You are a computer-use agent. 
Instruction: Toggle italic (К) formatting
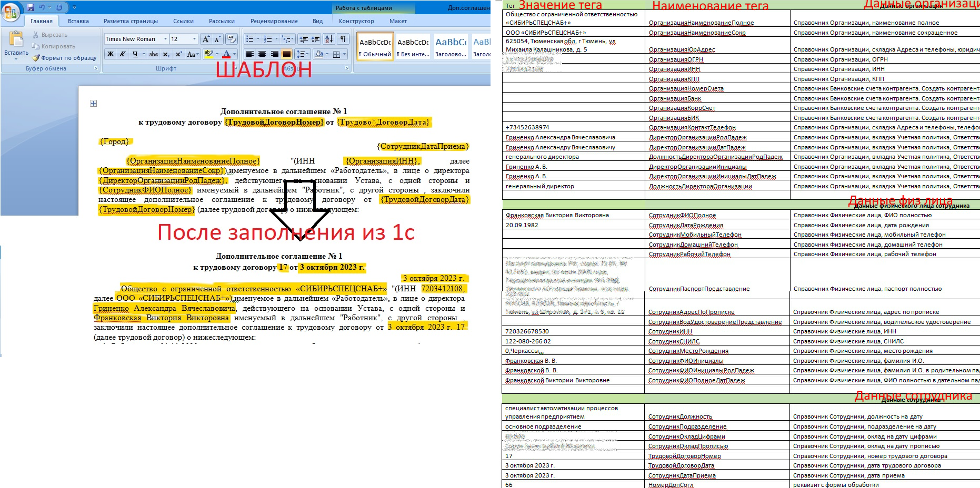pyautogui.click(x=122, y=54)
